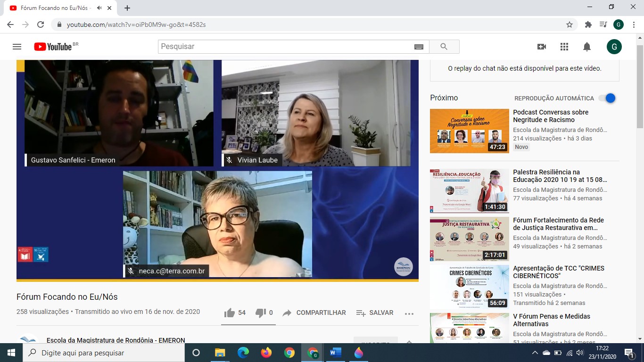
Task: Click the create video camera icon
Action: pos(542,47)
